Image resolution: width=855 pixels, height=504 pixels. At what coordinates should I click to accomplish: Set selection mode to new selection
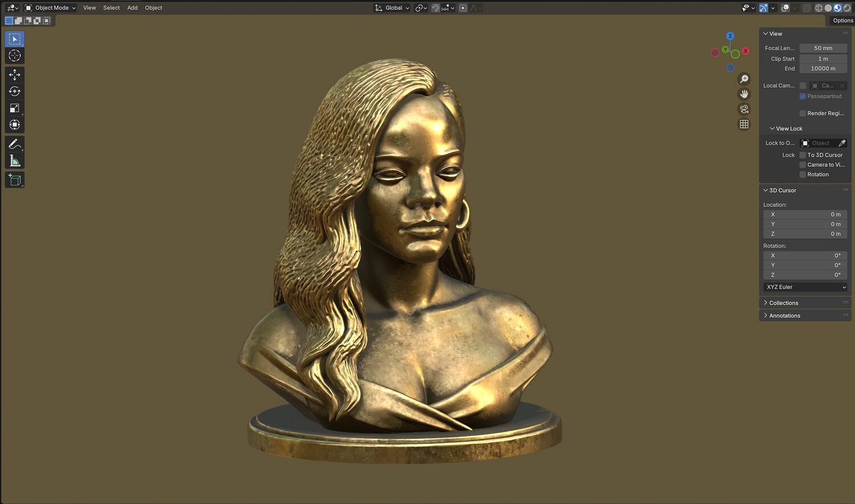click(x=9, y=21)
